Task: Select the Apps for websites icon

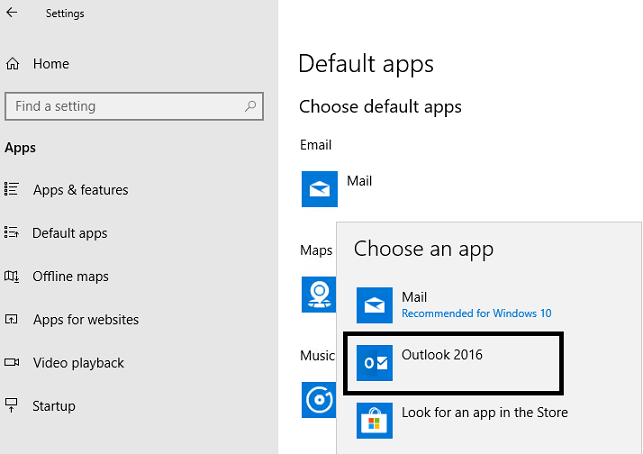Action: 11,319
